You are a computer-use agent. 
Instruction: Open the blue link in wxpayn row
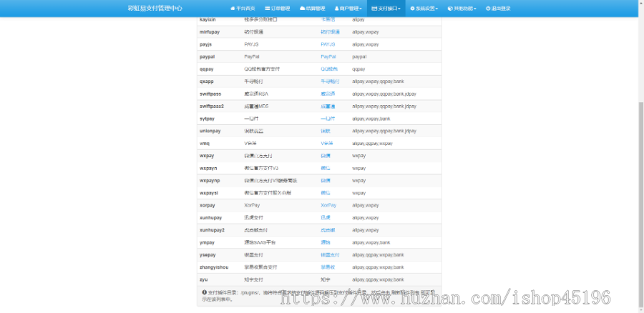(x=326, y=168)
